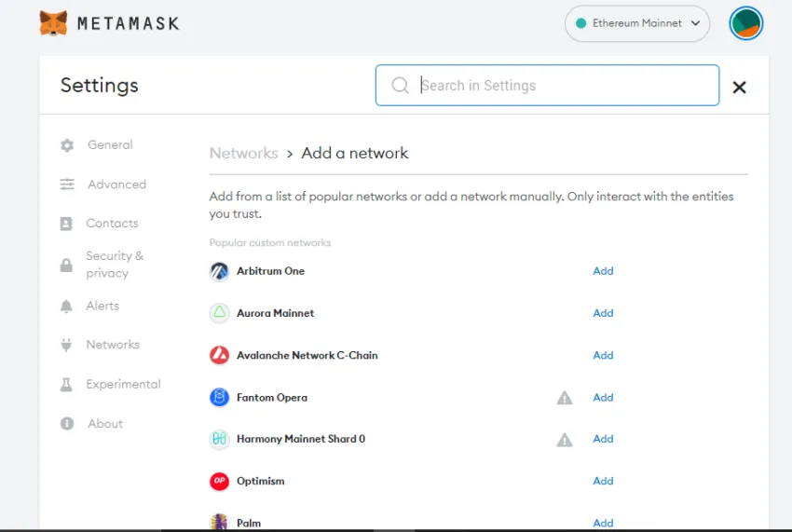Expand the Ethereum Mainnet network dropdown
The image size is (792, 532).
tap(637, 23)
